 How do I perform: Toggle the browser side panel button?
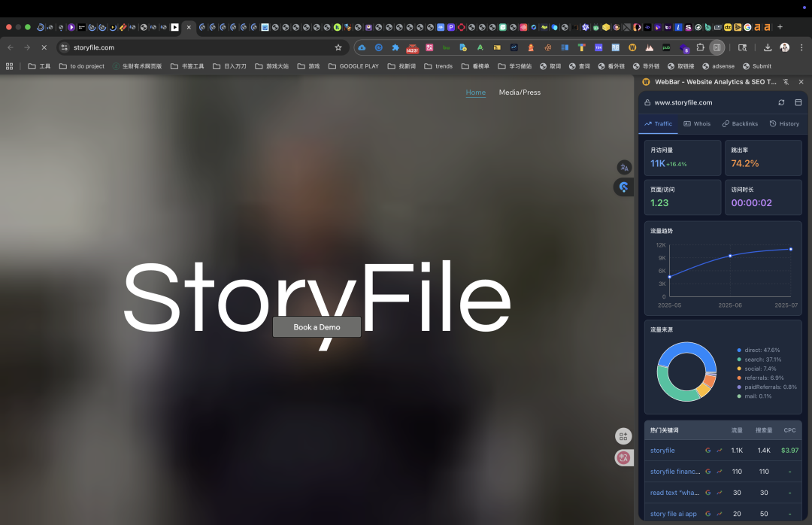(717, 47)
